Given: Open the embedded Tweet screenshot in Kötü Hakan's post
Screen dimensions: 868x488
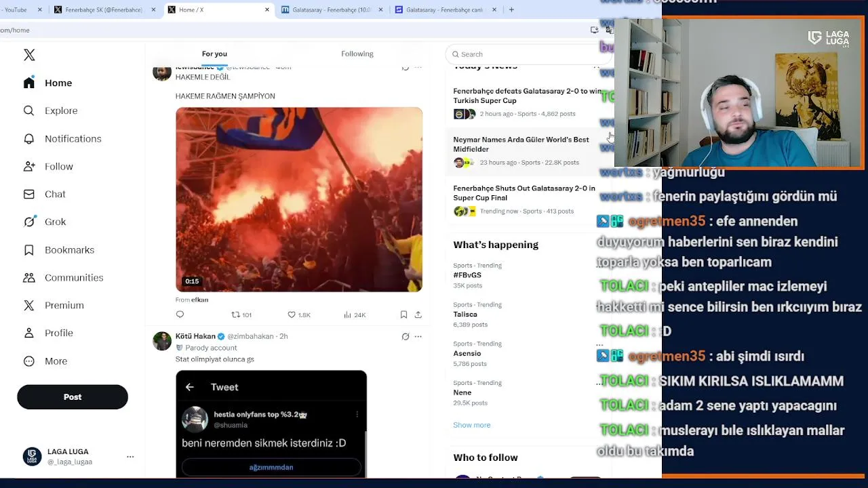Looking at the screenshot, I should click(271, 424).
